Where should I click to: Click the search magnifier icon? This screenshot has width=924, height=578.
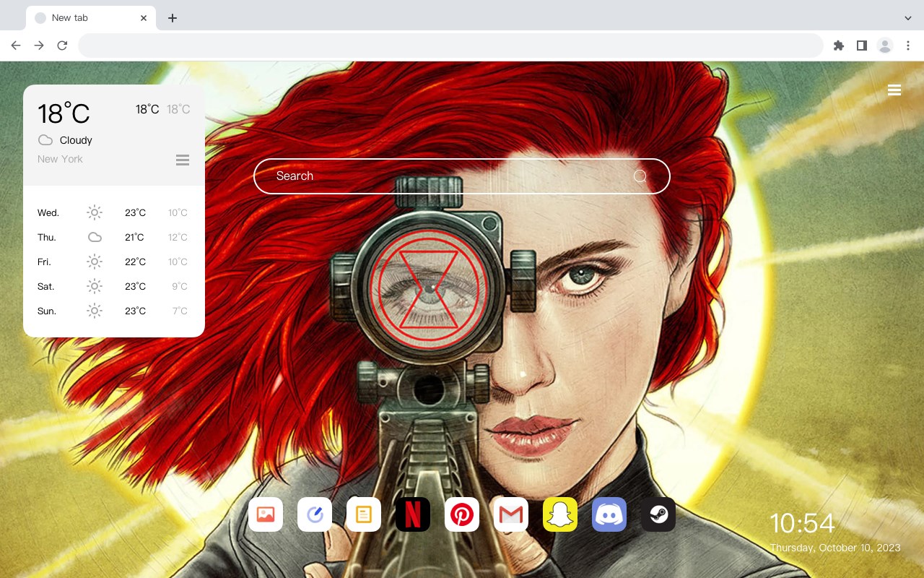tap(640, 176)
